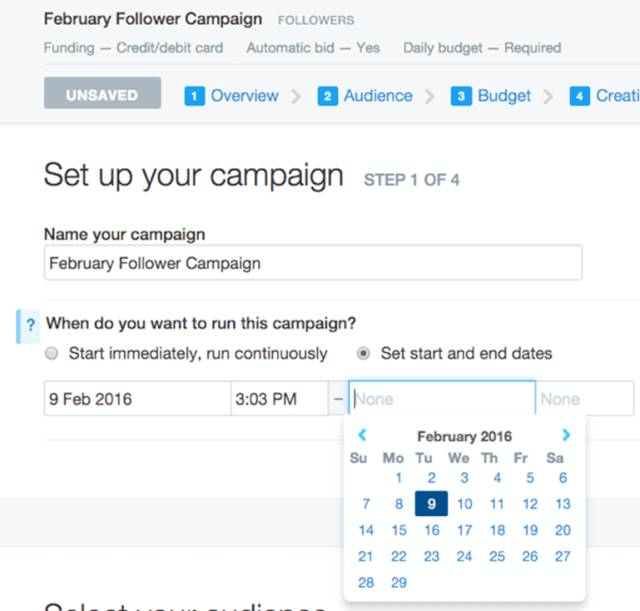Viewport: 640px width, 611px height.
Task: Pick February 15 in the calendar
Action: click(x=399, y=530)
